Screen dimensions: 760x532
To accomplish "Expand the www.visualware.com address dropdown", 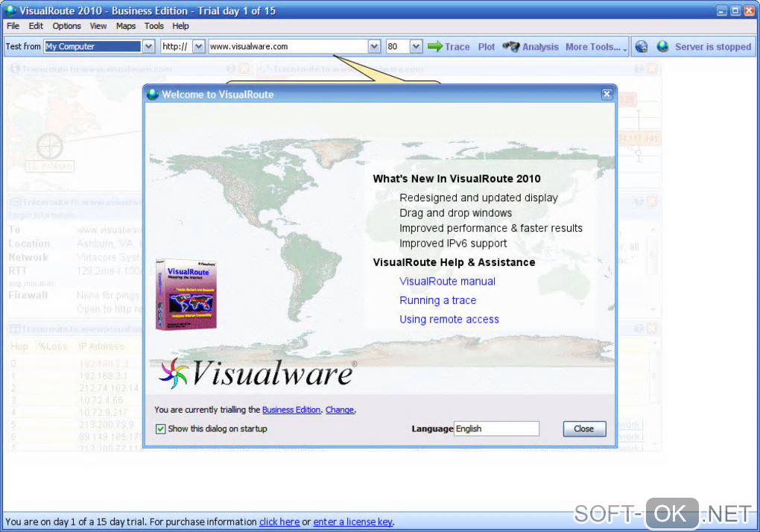I will coord(374,46).
